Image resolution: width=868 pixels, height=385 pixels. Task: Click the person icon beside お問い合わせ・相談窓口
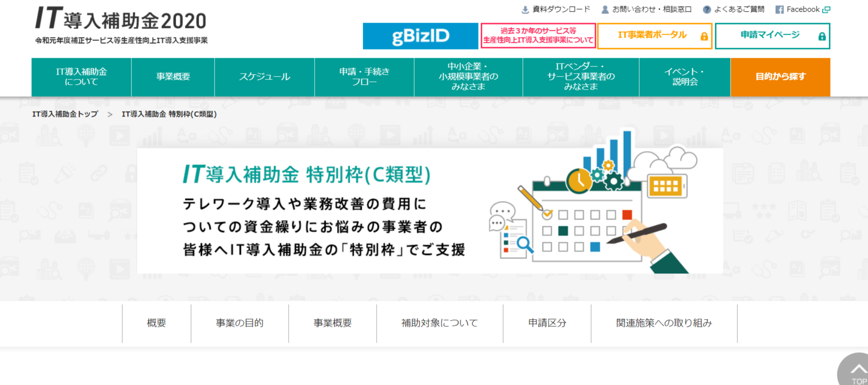[x=605, y=10]
